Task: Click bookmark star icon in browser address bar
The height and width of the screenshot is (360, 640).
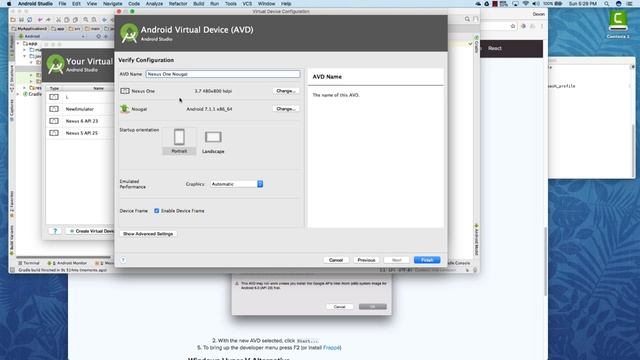Action: 513,26
